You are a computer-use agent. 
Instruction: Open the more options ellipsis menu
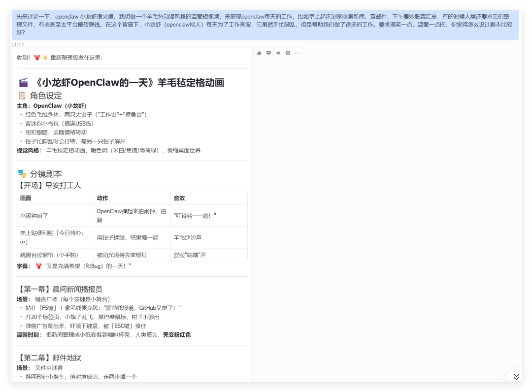point(297,53)
